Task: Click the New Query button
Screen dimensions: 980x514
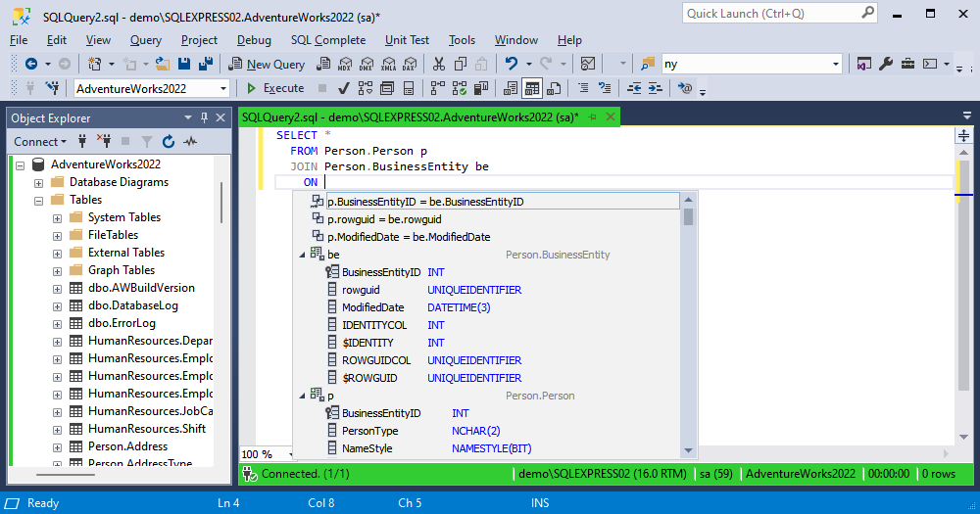Action: (267, 64)
